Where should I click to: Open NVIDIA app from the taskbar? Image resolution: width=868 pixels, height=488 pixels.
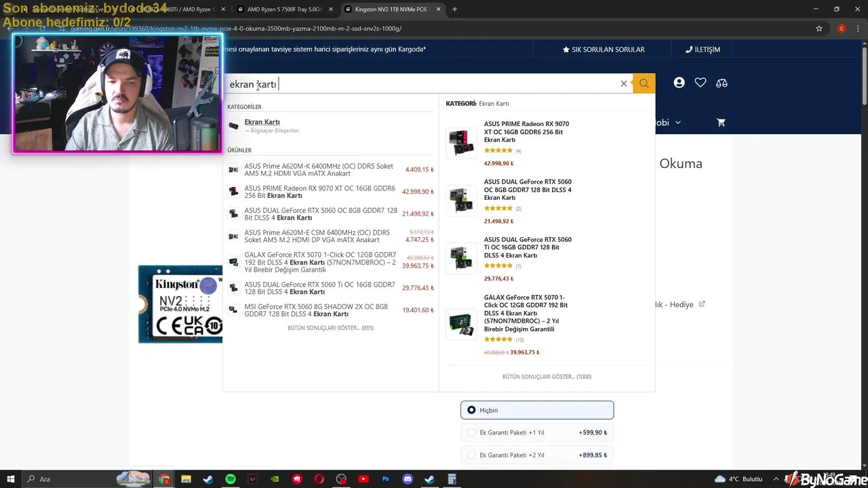click(x=275, y=479)
